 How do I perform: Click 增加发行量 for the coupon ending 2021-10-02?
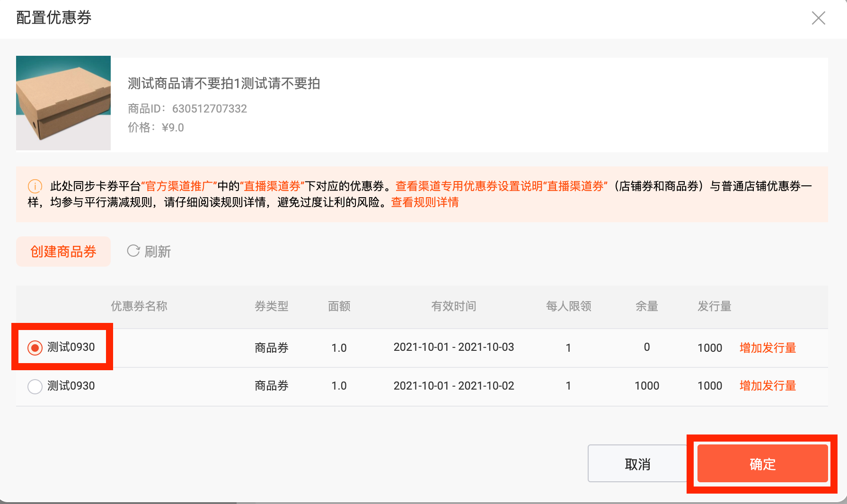(768, 386)
